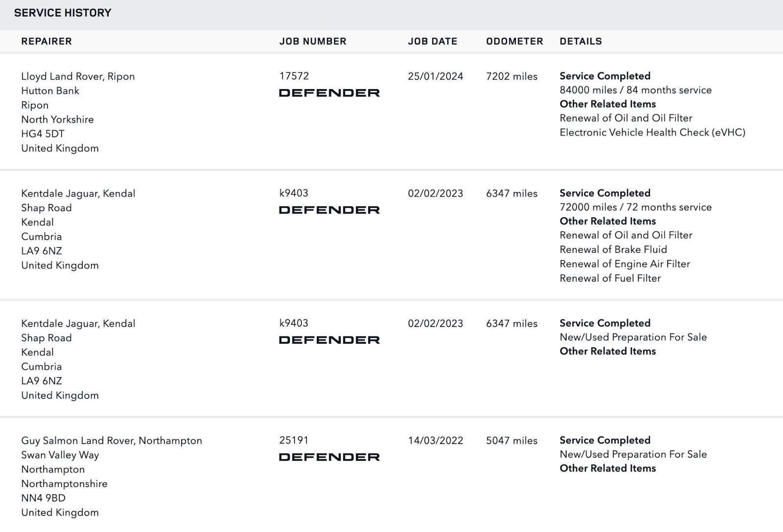Click the 5047 miles odometer reading
The height and width of the screenshot is (532, 783).
pyautogui.click(x=512, y=441)
